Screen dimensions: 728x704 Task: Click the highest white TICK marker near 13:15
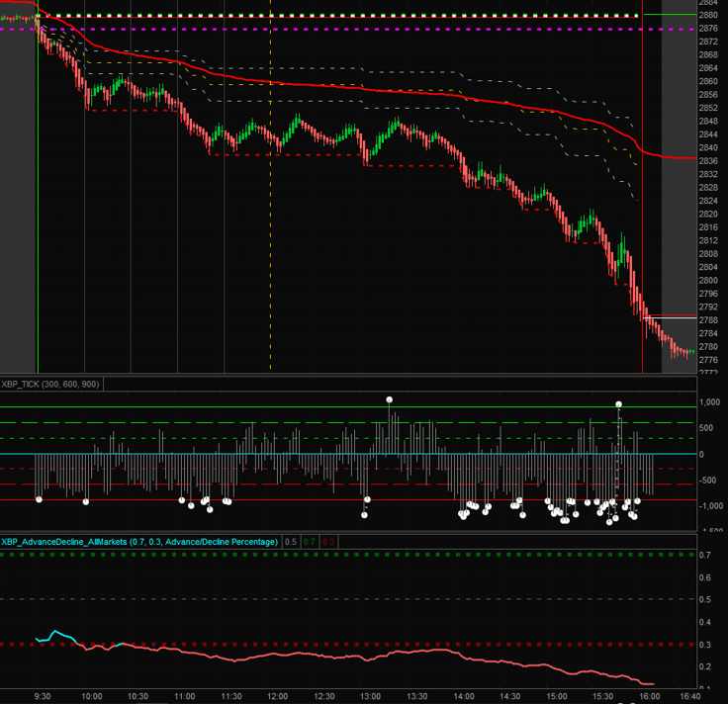390,399
